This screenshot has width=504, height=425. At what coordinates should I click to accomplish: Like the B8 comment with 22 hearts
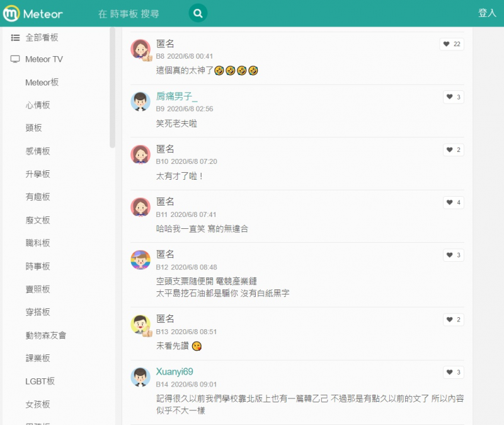click(x=452, y=44)
